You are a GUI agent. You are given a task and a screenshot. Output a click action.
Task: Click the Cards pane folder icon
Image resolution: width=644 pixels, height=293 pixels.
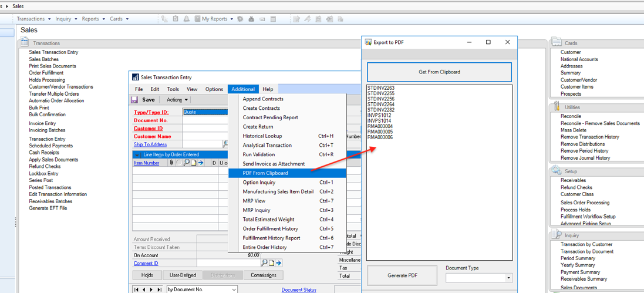pos(556,41)
